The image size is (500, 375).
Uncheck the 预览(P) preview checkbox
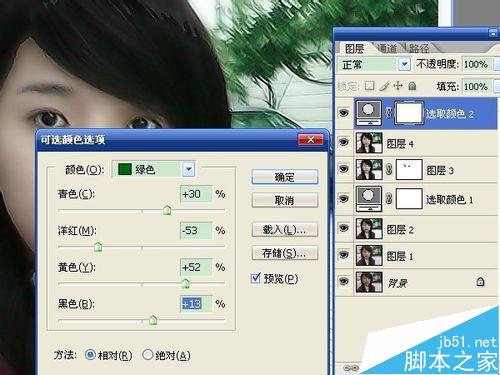[x=255, y=278]
